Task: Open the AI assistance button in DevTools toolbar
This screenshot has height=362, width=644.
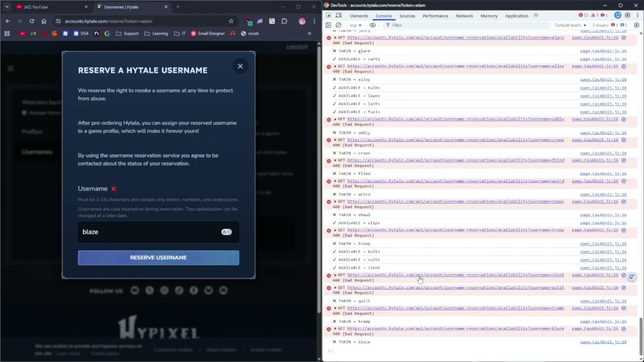Action: (618, 16)
